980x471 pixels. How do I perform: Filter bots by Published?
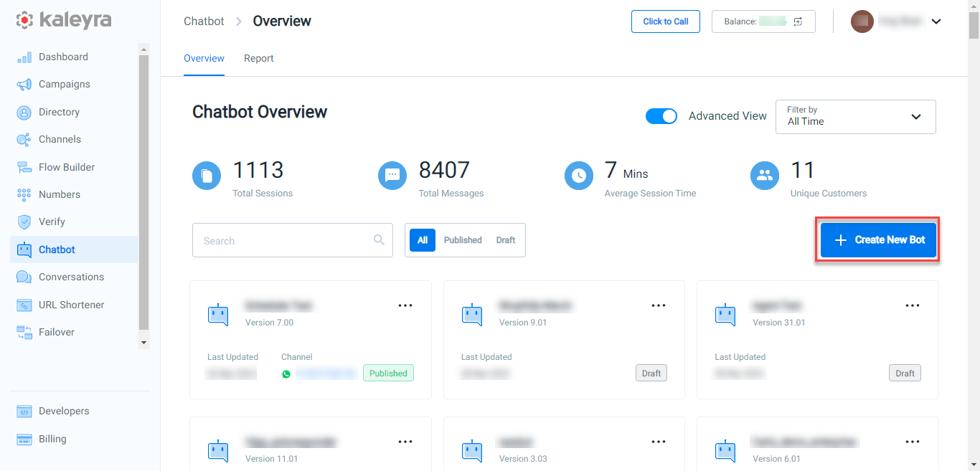(x=463, y=240)
